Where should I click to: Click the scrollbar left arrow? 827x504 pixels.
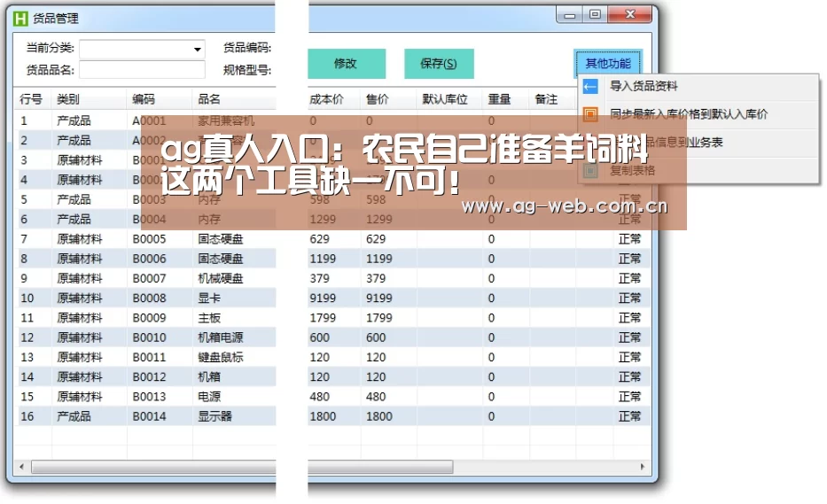point(21,467)
